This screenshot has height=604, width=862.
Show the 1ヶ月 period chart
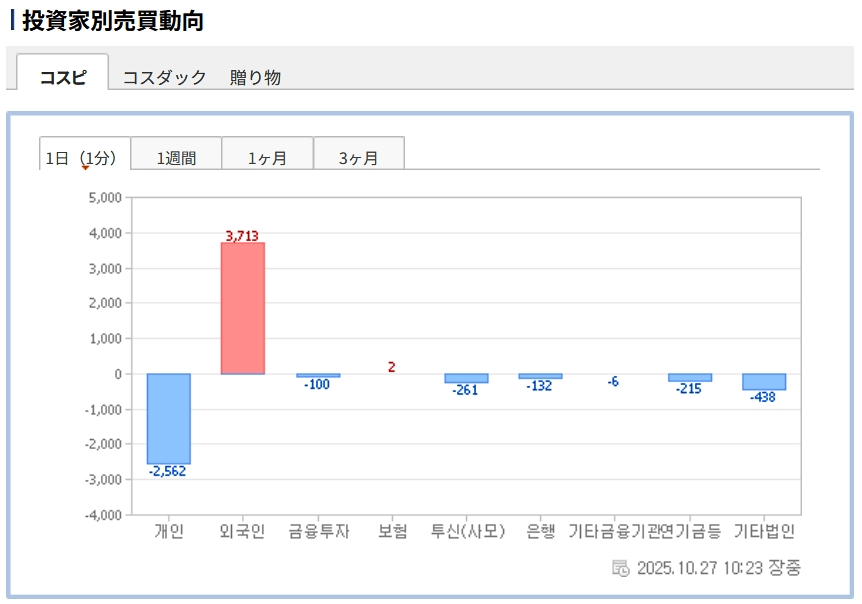point(267,157)
